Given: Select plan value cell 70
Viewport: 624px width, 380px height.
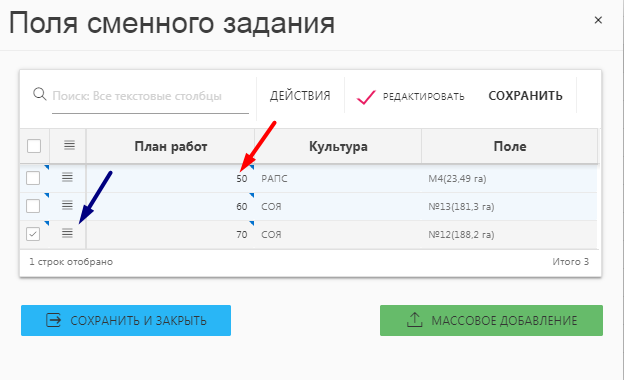Looking at the screenshot, I should point(170,234).
